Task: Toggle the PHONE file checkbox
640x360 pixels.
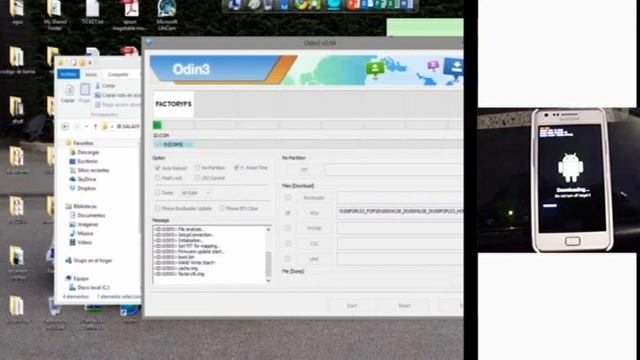Action: (x=288, y=228)
